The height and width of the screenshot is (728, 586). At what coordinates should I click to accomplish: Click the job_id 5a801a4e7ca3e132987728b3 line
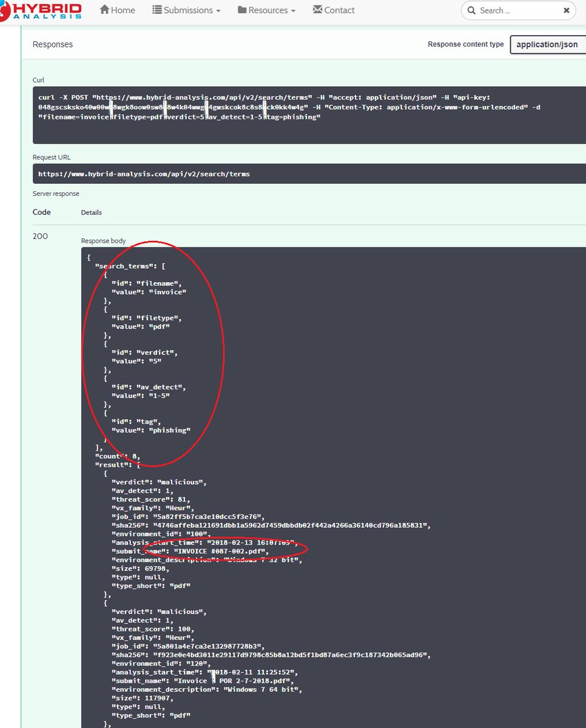click(188, 647)
